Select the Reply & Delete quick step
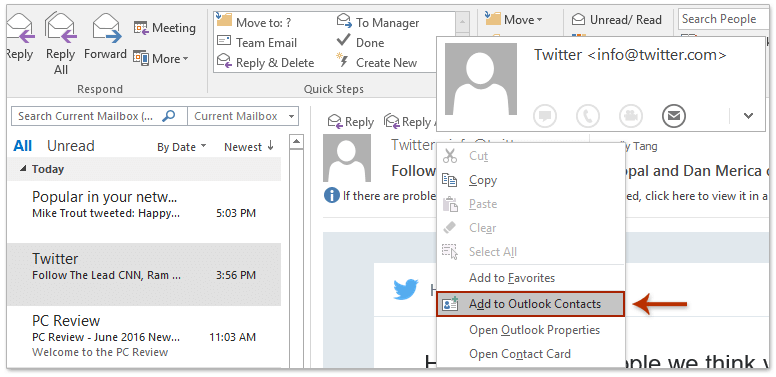776x377 pixels. [266, 63]
